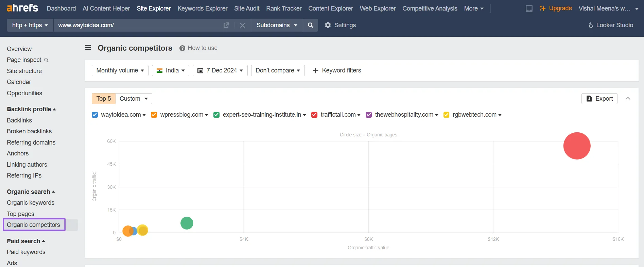Open the display mode icon in header
Screen dimensions: 644x267
pos(529,9)
